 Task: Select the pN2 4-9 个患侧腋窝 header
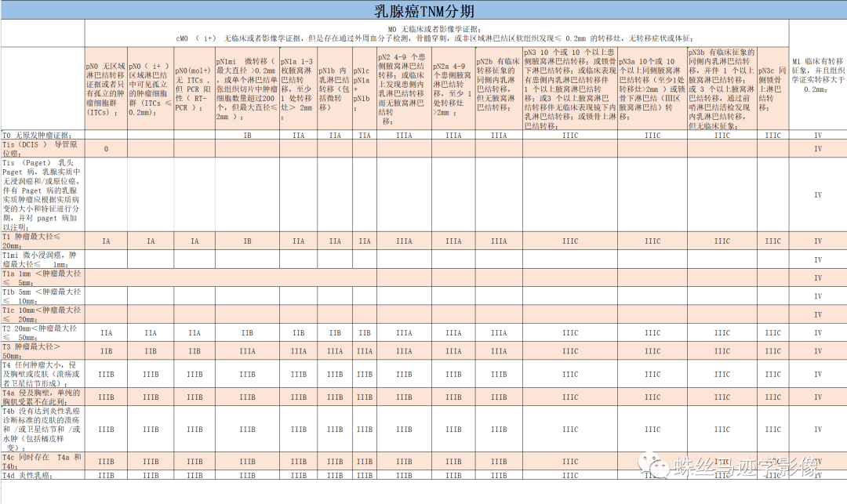pos(404,89)
